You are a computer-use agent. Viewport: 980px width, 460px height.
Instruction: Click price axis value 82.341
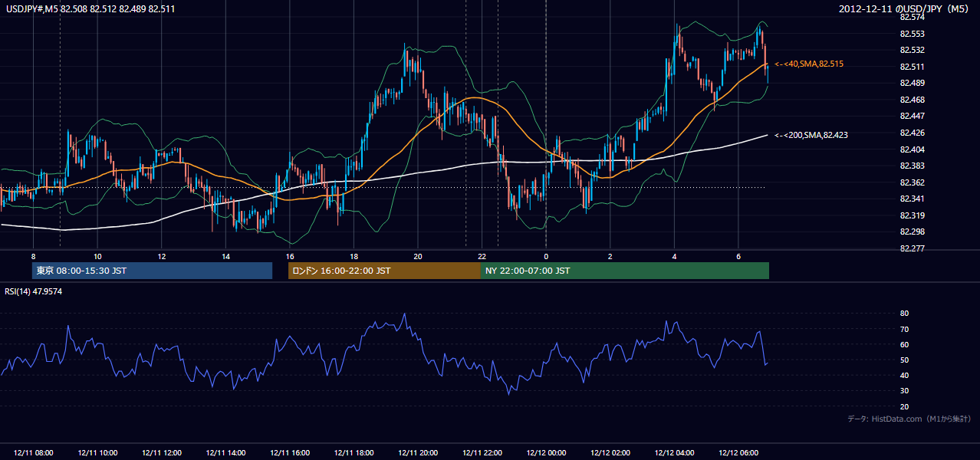point(912,199)
